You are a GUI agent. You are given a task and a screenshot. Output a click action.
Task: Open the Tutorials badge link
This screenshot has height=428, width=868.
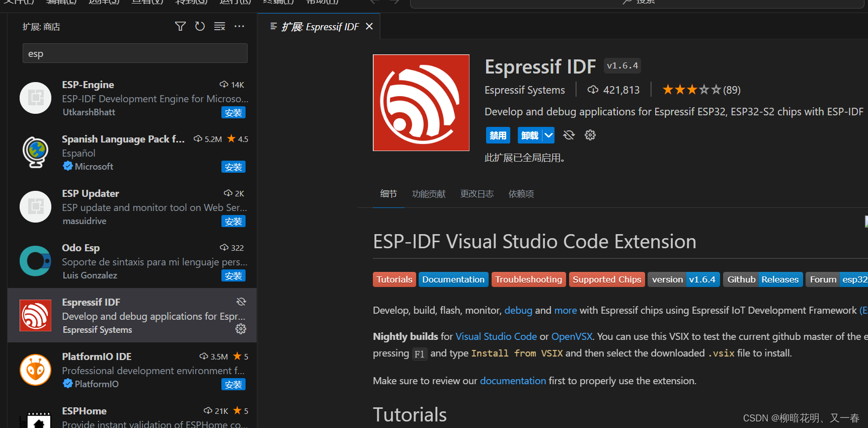pyautogui.click(x=394, y=279)
